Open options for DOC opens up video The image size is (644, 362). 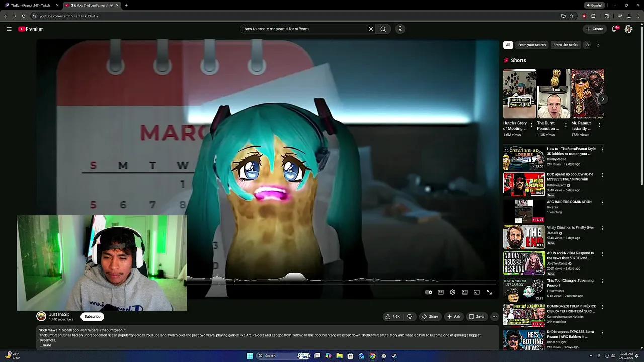[602, 175]
